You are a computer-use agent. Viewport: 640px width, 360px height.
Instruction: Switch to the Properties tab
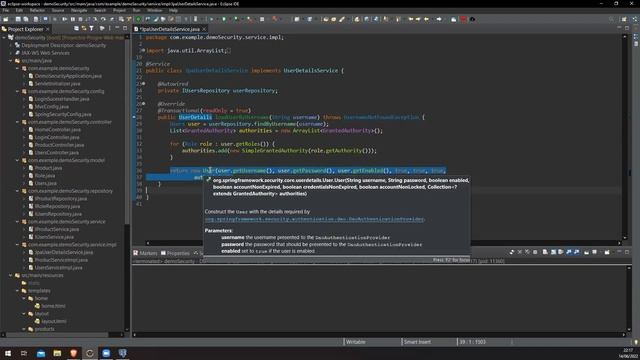pos(175,253)
